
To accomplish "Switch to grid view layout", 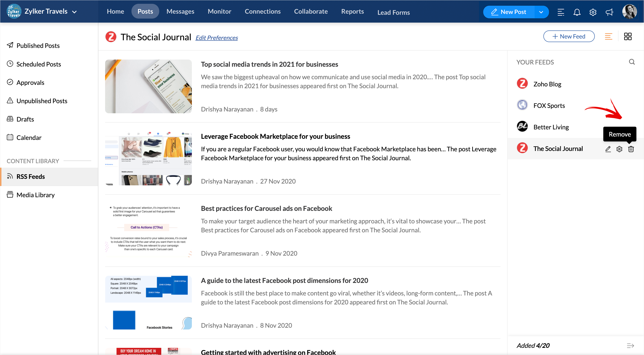I will (x=627, y=36).
